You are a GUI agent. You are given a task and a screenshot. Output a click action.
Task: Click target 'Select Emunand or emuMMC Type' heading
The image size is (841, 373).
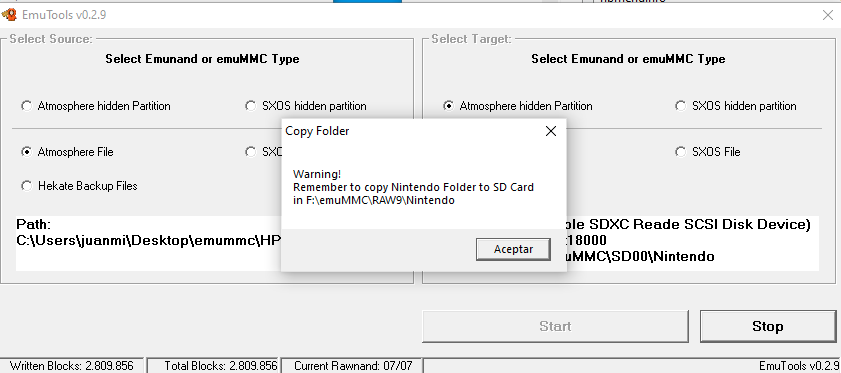pos(628,59)
